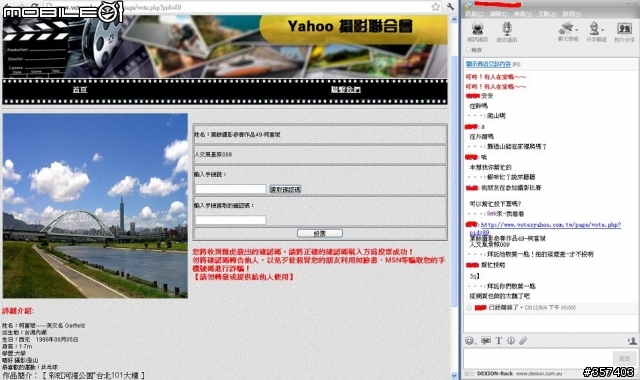Screen dimensions: 640x380
Task: Open the 訊息 menu in messenger
Action: (473, 14)
